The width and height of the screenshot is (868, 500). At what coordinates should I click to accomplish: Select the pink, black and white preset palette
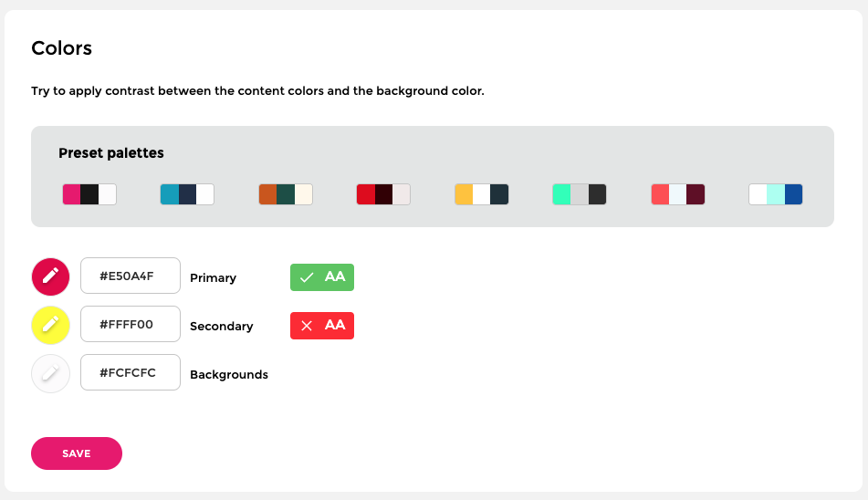89,194
